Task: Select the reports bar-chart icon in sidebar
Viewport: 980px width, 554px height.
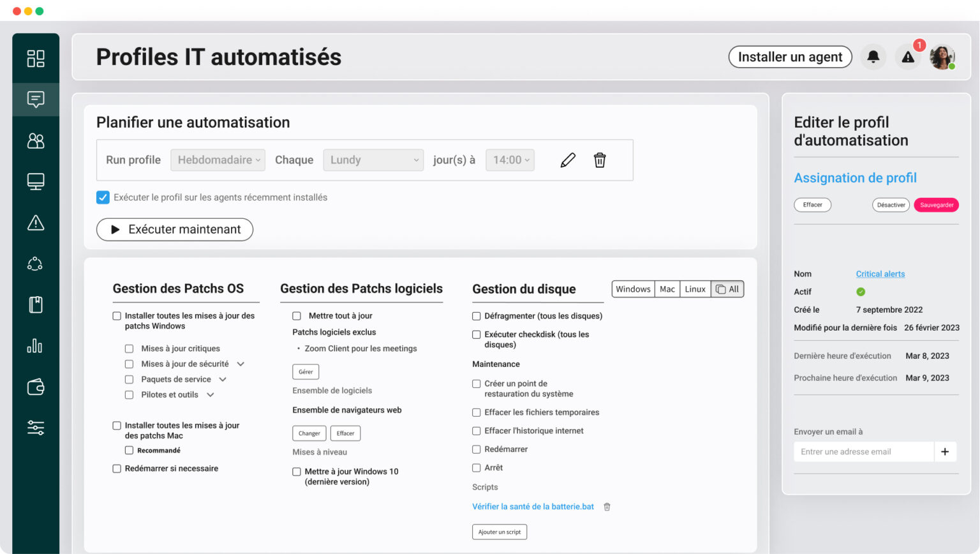Action: (x=36, y=346)
